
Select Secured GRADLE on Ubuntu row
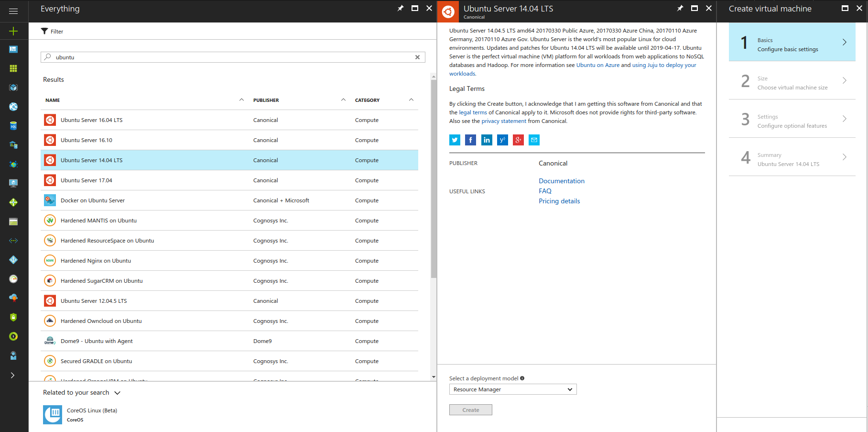[229, 361]
